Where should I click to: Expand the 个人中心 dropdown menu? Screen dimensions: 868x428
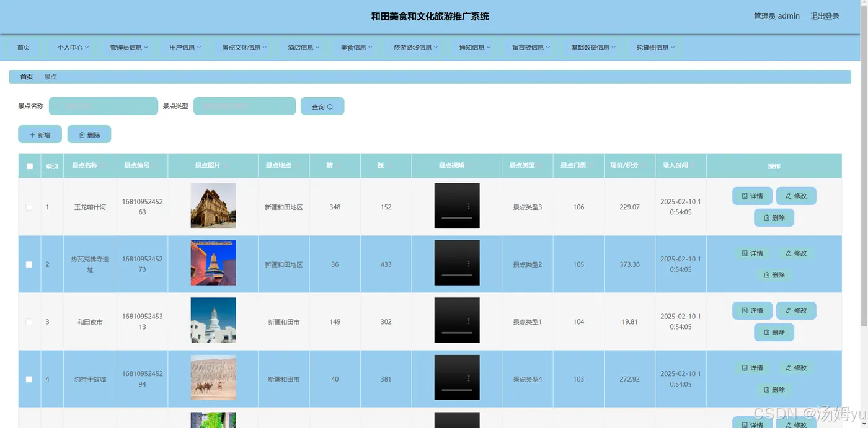click(x=73, y=47)
